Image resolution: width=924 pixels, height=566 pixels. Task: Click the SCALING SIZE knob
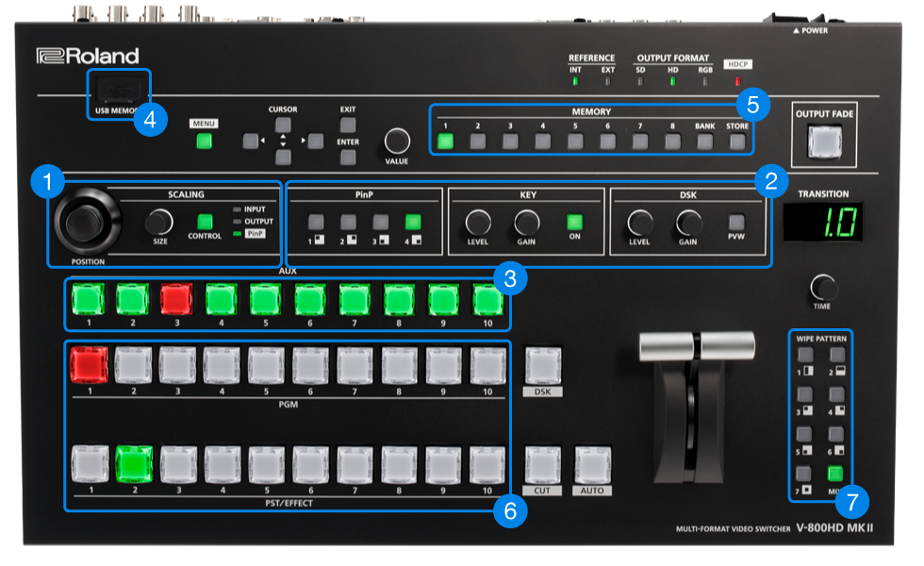158,223
